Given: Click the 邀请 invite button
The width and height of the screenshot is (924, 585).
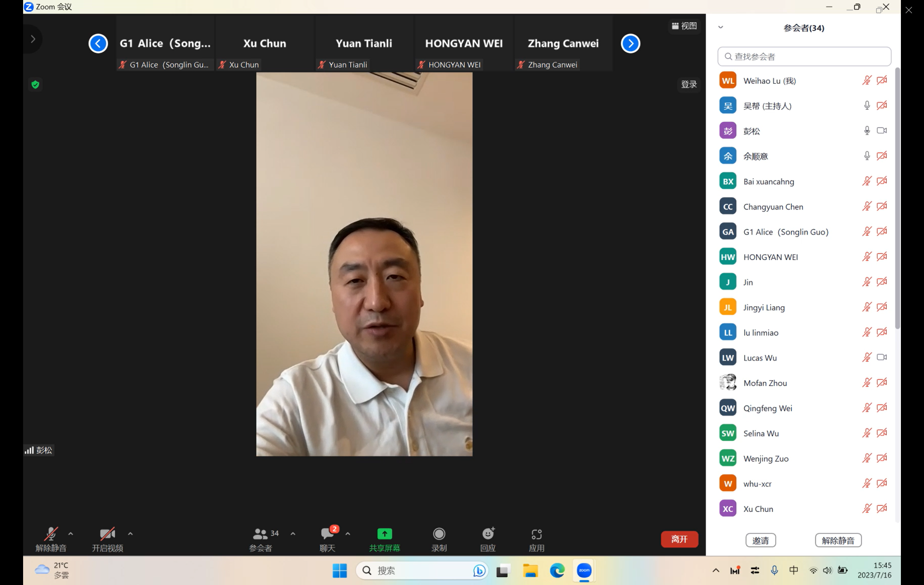Looking at the screenshot, I should pyautogui.click(x=760, y=540).
